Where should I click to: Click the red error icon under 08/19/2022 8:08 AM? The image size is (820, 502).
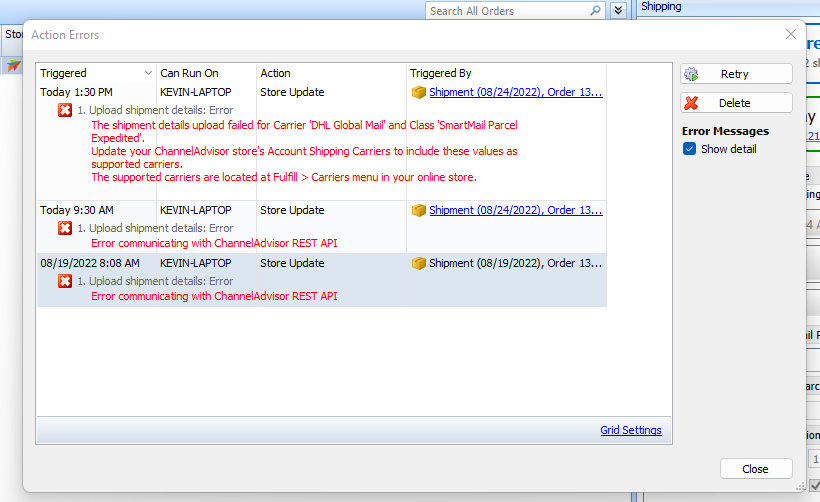click(x=65, y=281)
